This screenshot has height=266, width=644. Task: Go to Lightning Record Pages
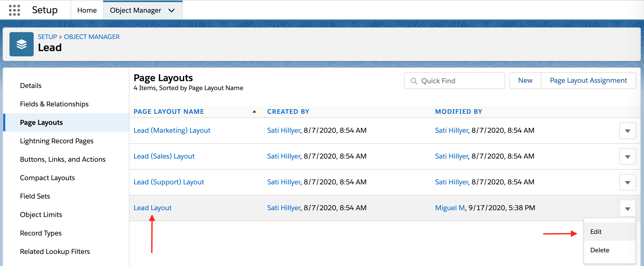pos(57,141)
